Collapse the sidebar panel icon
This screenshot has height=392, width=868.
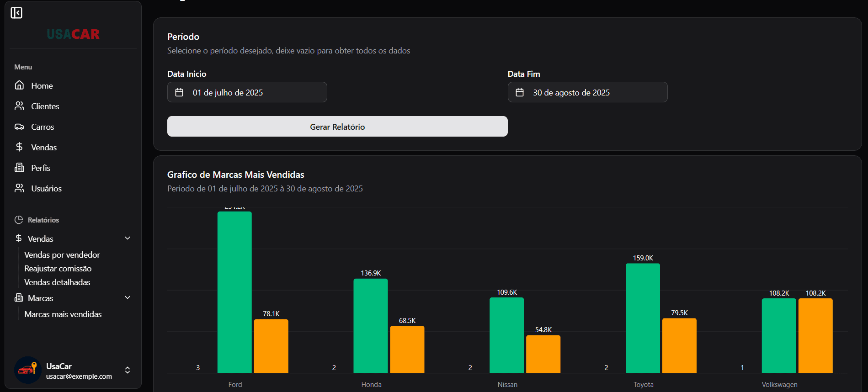pyautogui.click(x=16, y=13)
